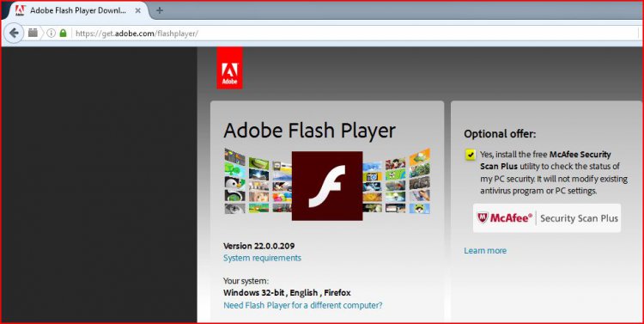Click the red Adobe logo
Viewport: 644px width, 324px height.
click(229, 67)
